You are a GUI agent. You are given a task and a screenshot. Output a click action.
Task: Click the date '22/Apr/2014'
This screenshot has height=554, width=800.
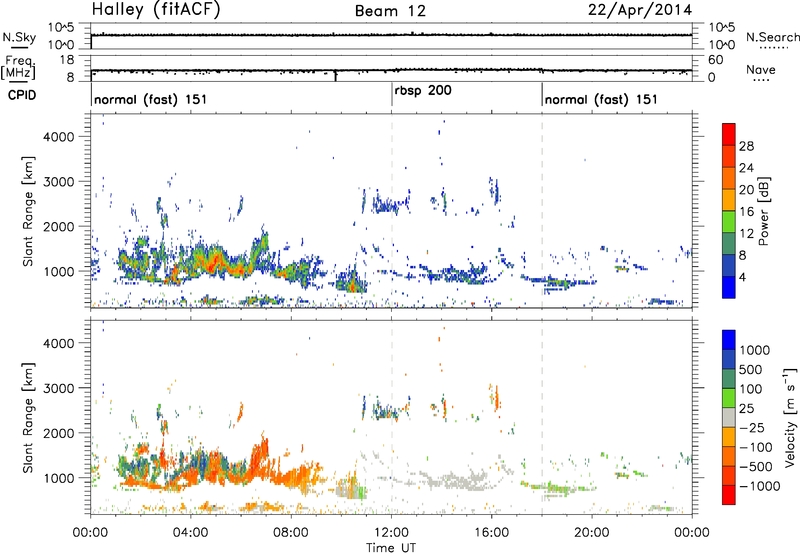pyautogui.click(x=640, y=10)
